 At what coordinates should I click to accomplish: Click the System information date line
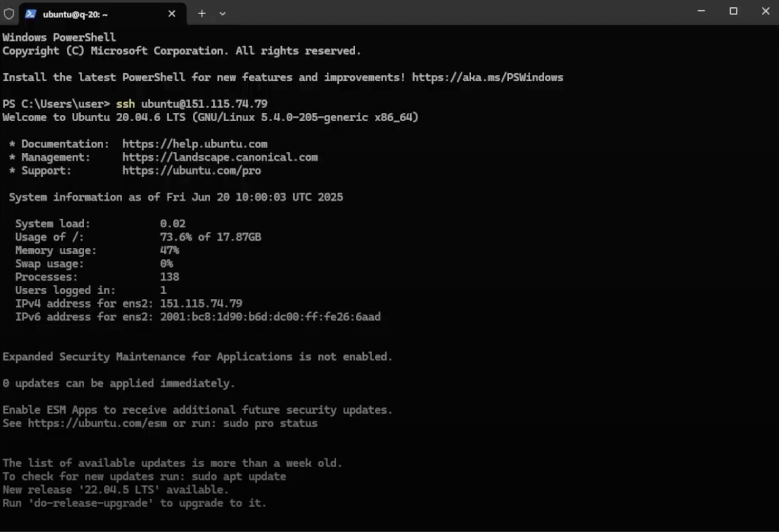[x=176, y=197]
